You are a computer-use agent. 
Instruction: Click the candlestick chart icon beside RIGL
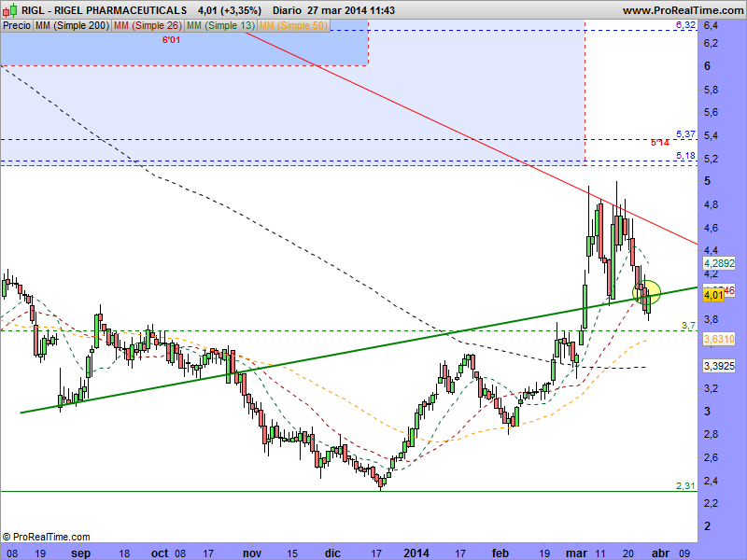point(10,10)
